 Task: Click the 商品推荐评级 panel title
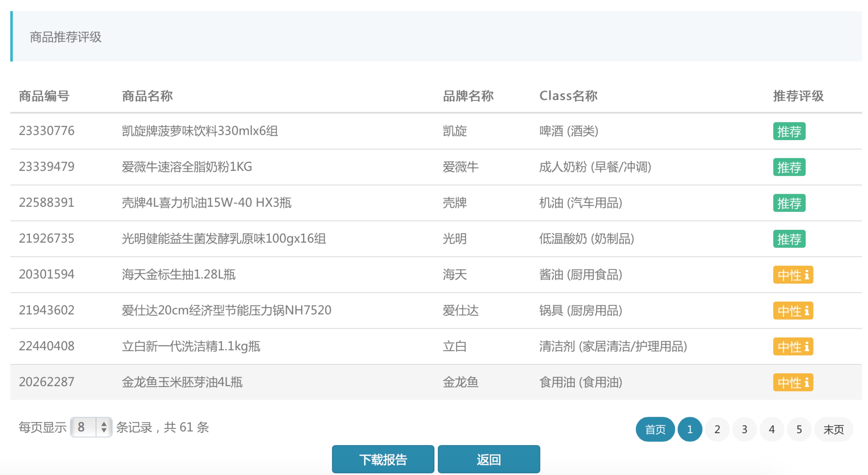pos(66,37)
